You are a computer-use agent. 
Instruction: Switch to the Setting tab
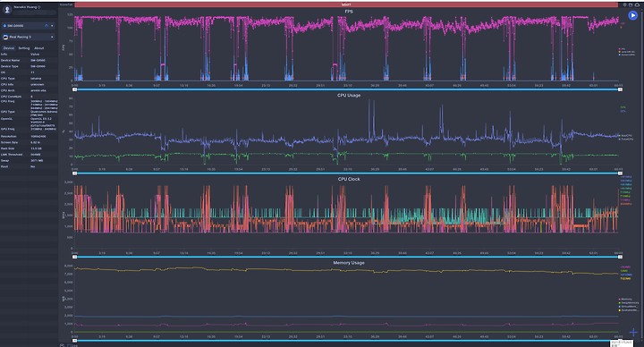point(24,48)
